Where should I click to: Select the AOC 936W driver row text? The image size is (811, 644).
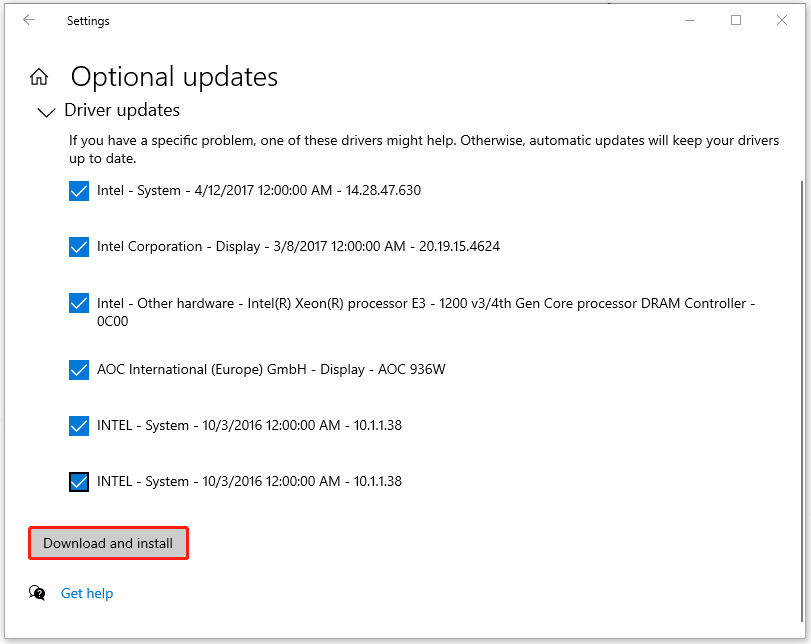click(270, 369)
